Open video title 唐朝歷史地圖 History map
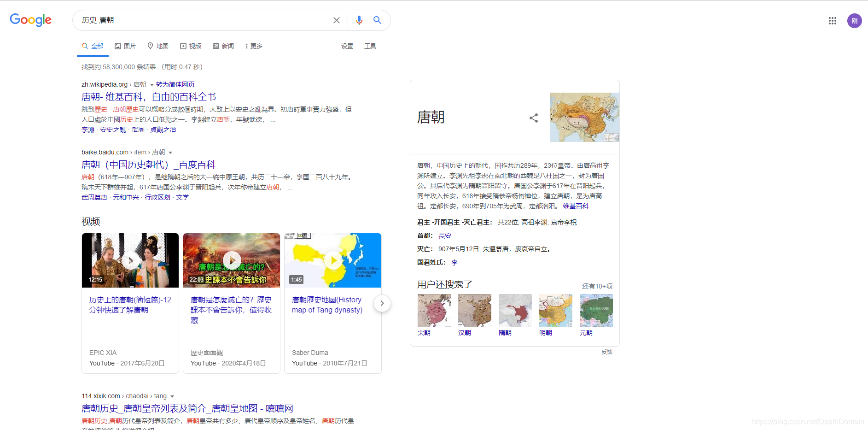Viewport: 868px width, 430px height. point(327,305)
